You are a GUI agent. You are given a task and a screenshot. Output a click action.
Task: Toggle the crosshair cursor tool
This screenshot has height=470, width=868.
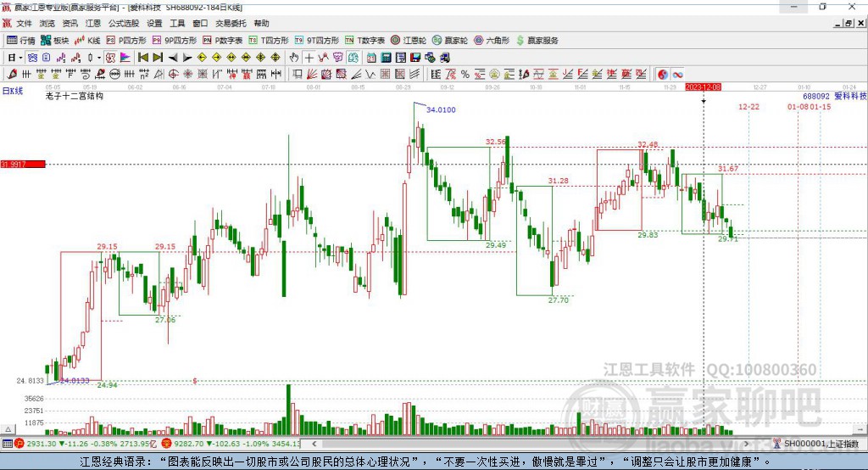(309, 58)
